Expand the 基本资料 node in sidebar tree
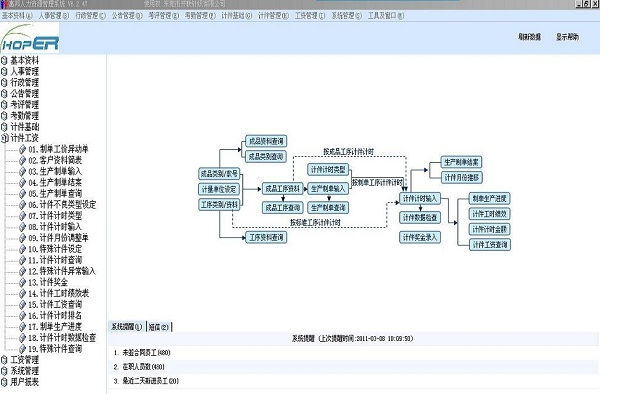This screenshot has height=394, width=618. click(4, 60)
